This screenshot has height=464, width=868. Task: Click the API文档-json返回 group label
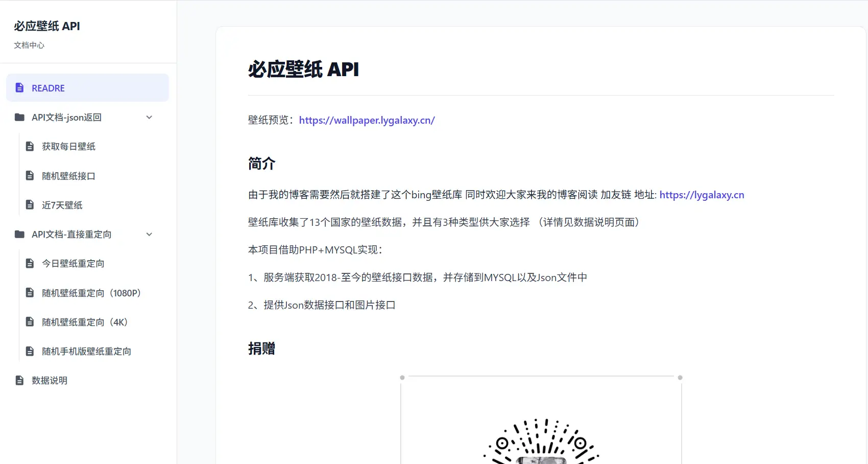[x=66, y=118]
